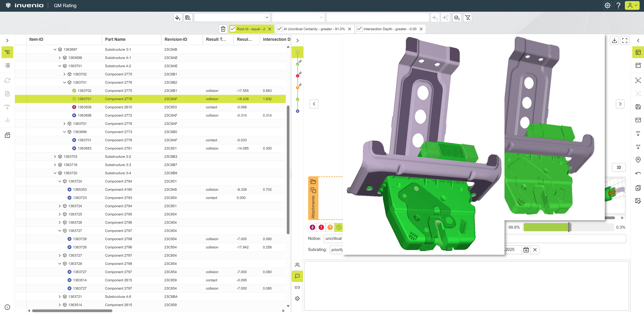Image resolution: width=644 pixels, height=313 pixels.
Task: Click the red exclamation critical rating icon
Action: (321, 227)
